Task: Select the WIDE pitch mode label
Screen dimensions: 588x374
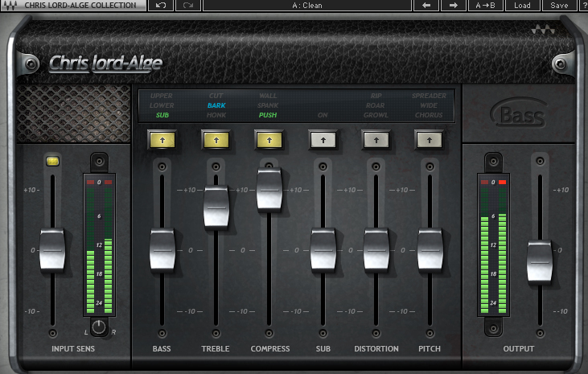Action: coord(429,105)
